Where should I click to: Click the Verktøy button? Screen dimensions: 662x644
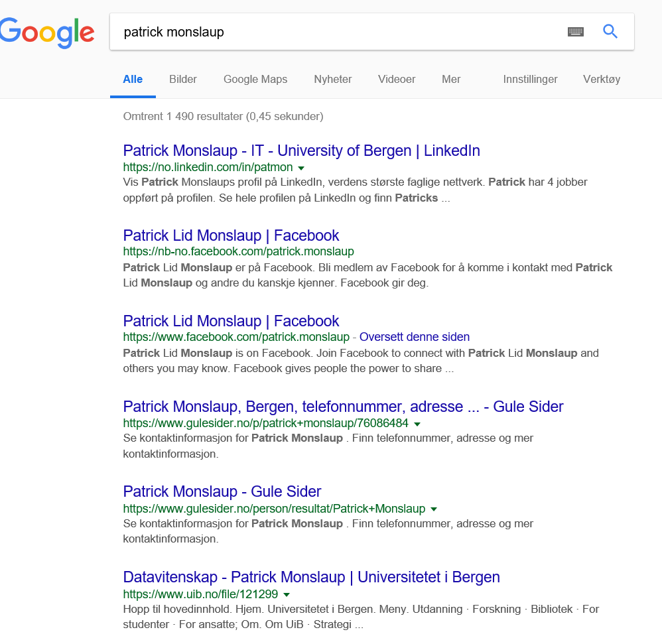602,80
